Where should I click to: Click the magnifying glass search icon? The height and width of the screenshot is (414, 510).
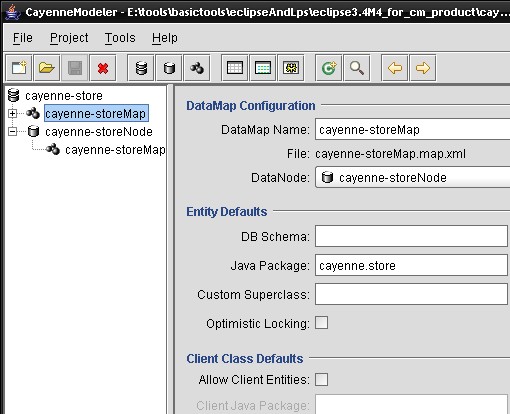pyautogui.click(x=357, y=68)
